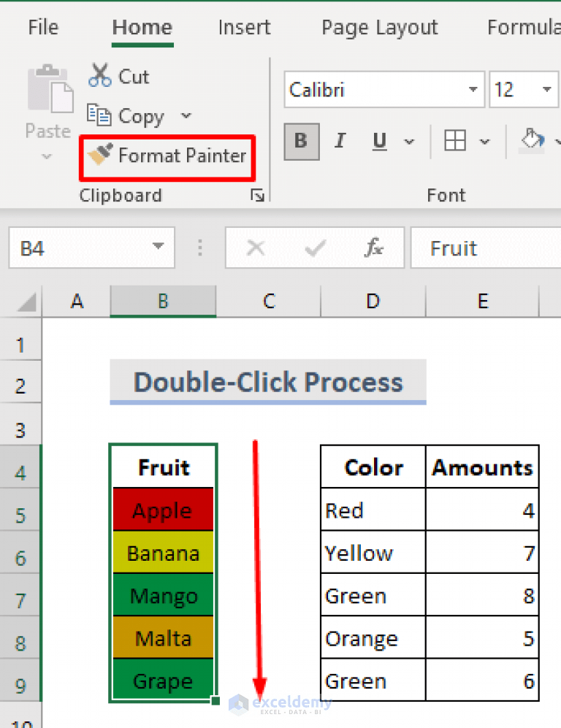Expand the Borders dropdown arrow
Image resolution: width=561 pixels, height=728 pixels.
tap(484, 141)
